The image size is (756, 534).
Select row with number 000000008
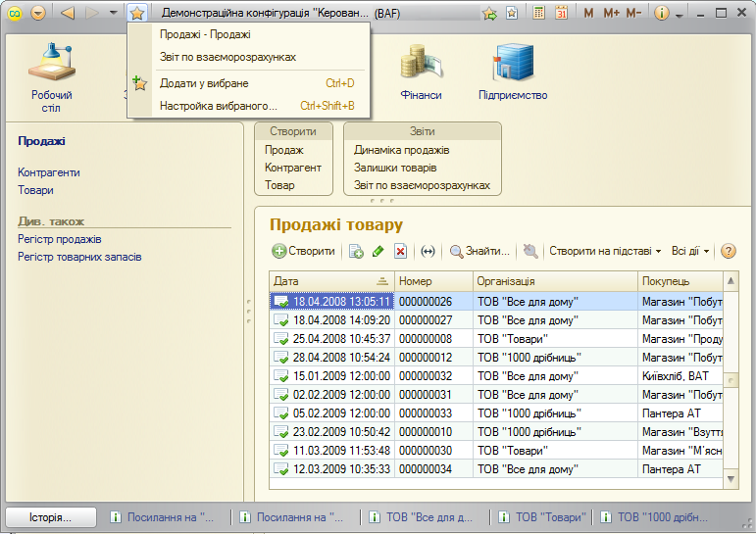tap(496, 339)
